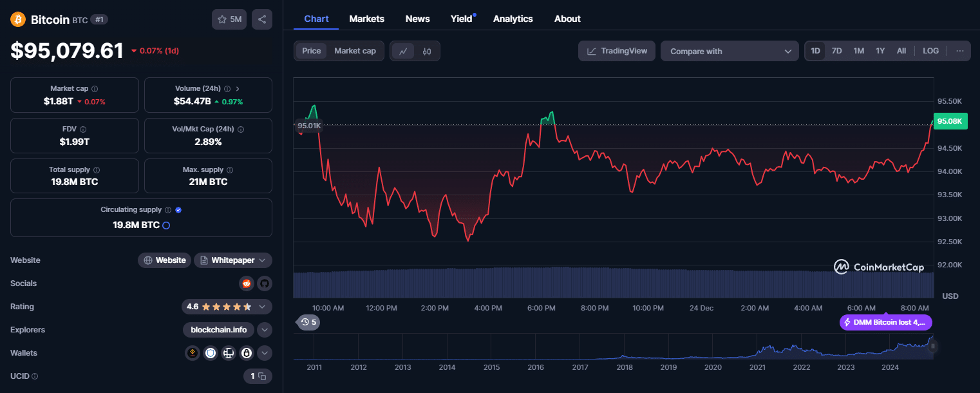Expand Volume (24h) details chevron
Screen dimensions: 980x393
237,88
